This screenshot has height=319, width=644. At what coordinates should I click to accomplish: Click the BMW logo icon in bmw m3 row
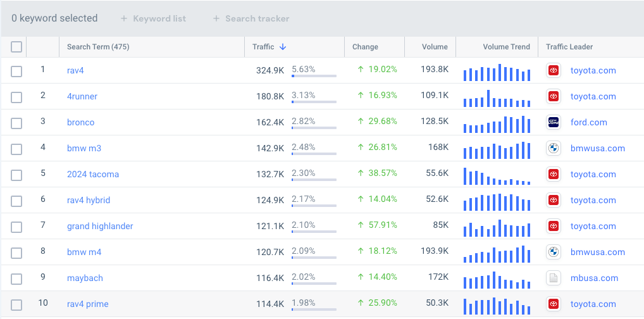pos(554,149)
